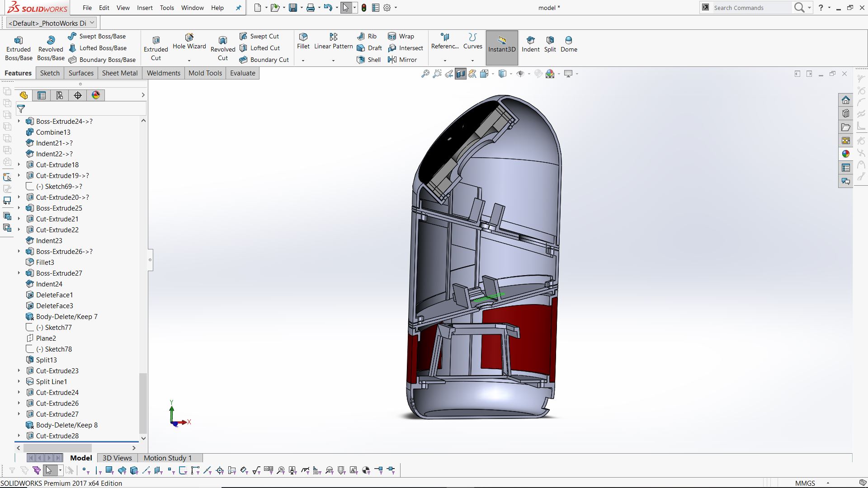The height and width of the screenshot is (488, 868).
Task: Open the Linear Pattern dropdown arrow
Action: (x=333, y=61)
